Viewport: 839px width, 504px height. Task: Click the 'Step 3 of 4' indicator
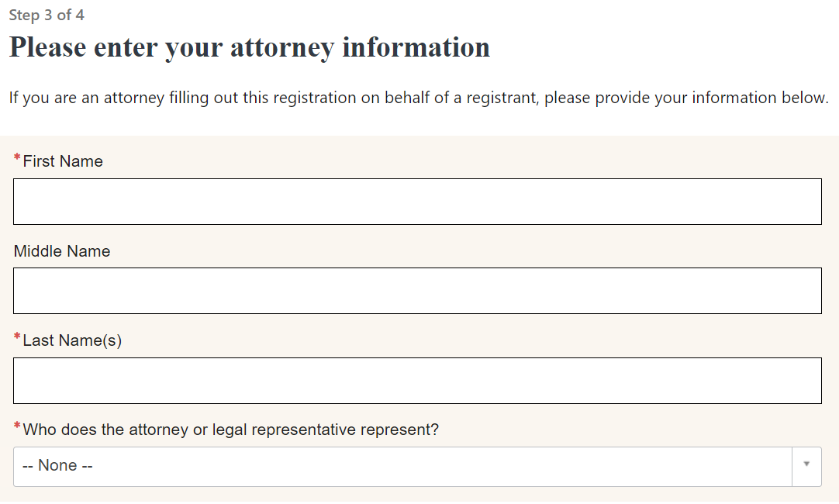click(x=47, y=16)
